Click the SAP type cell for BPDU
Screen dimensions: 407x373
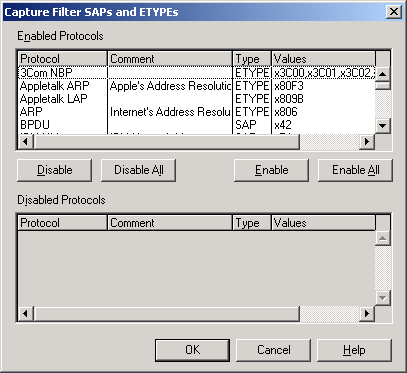pyautogui.click(x=252, y=125)
